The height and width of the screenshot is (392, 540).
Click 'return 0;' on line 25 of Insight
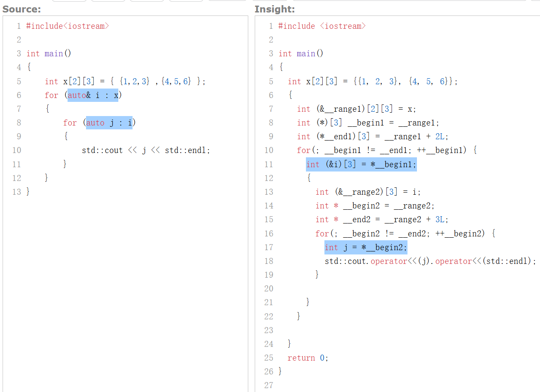308,358
